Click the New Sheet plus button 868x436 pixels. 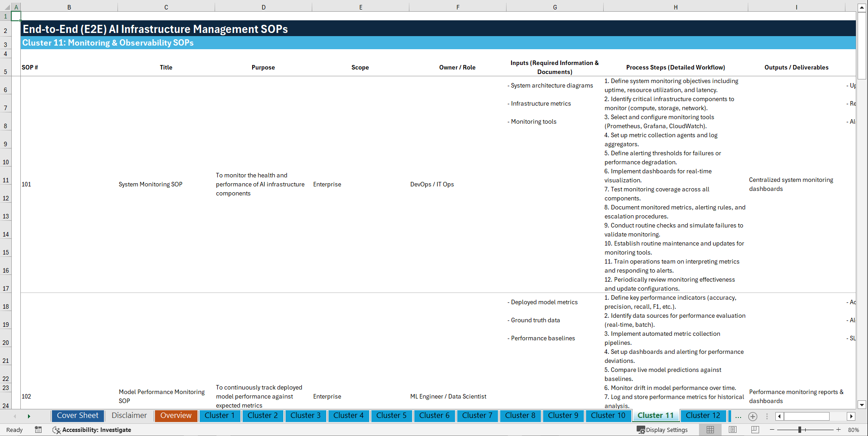[x=753, y=417]
